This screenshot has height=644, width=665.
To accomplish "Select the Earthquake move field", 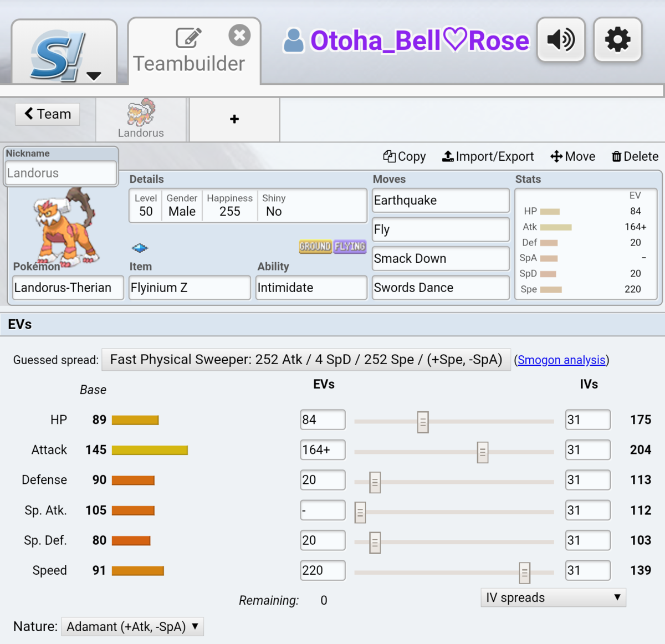I will (441, 201).
